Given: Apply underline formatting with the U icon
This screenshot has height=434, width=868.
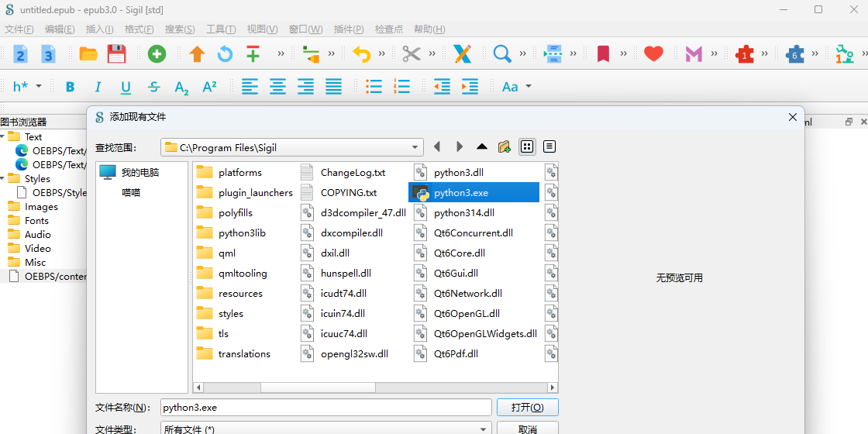Looking at the screenshot, I should (126, 87).
